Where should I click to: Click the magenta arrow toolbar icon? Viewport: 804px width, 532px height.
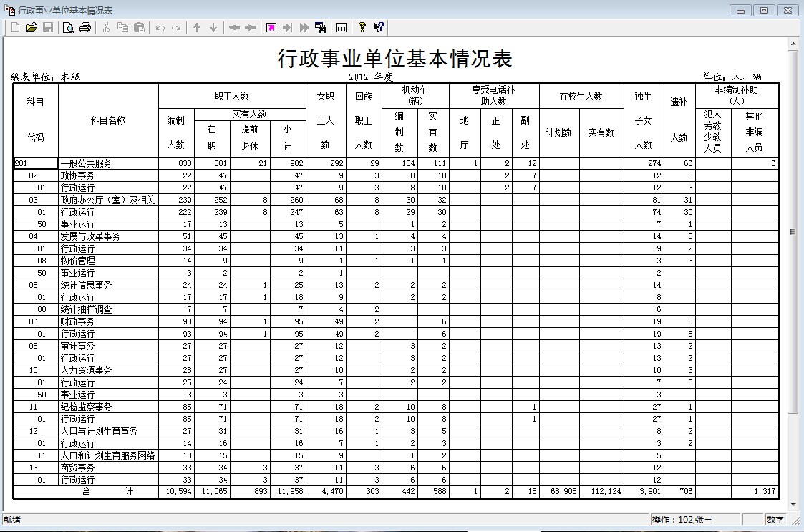(x=271, y=27)
